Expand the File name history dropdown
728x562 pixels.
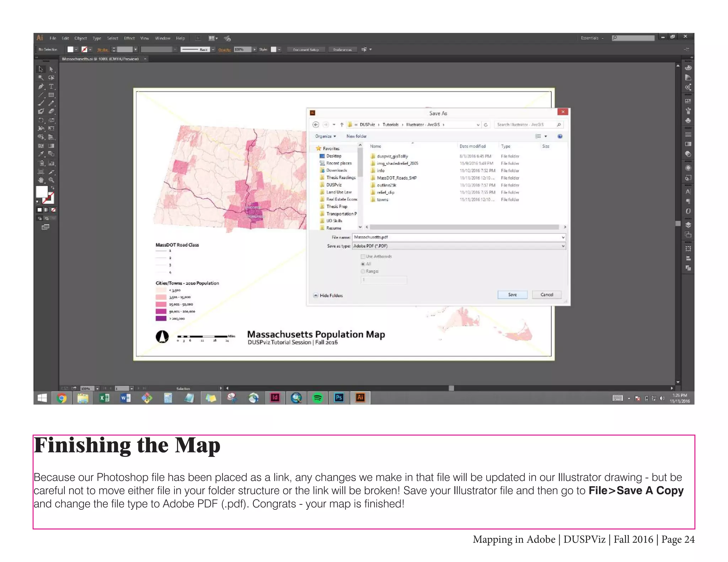click(563, 237)
